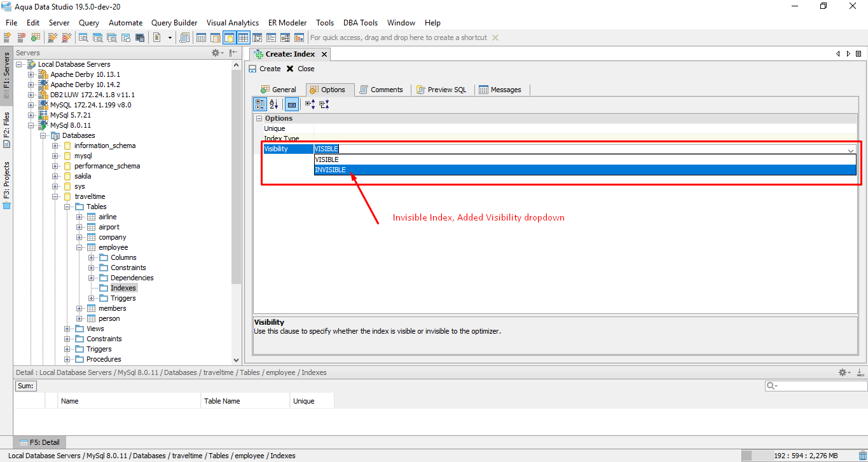868x462 pixels.
Task: Select the members table
Action: 112,308
